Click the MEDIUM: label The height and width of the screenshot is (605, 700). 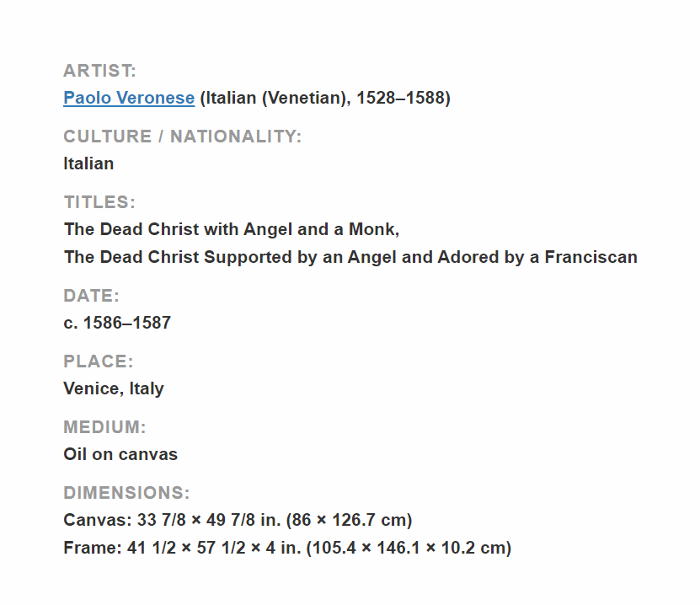(105, 427)
